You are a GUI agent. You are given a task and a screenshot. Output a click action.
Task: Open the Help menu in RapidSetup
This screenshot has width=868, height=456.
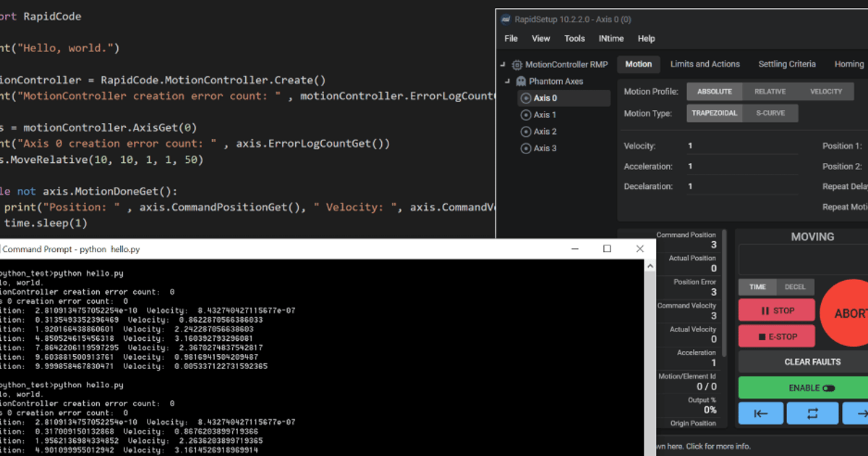(647, 38)
